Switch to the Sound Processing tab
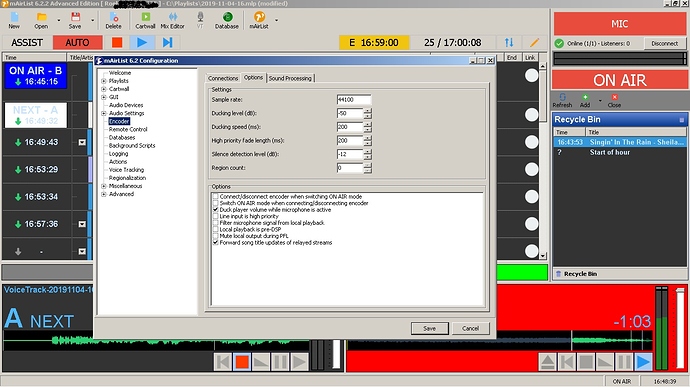Viewport: 690px width, 387px height. click(290, 78)
